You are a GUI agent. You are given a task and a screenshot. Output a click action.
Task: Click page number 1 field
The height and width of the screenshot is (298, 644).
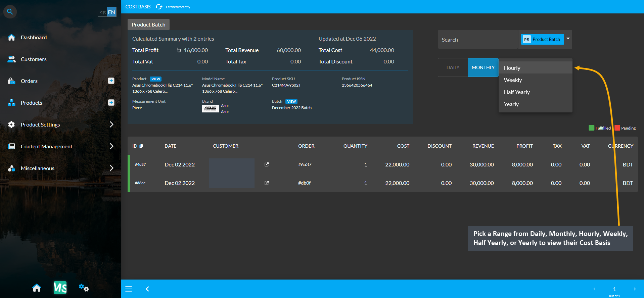pos(614,289)
